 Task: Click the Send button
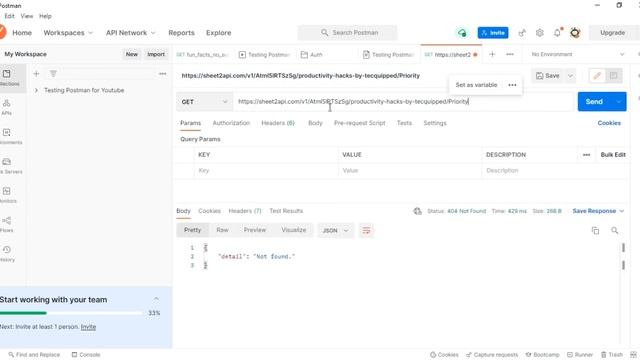tap(595, 102)
